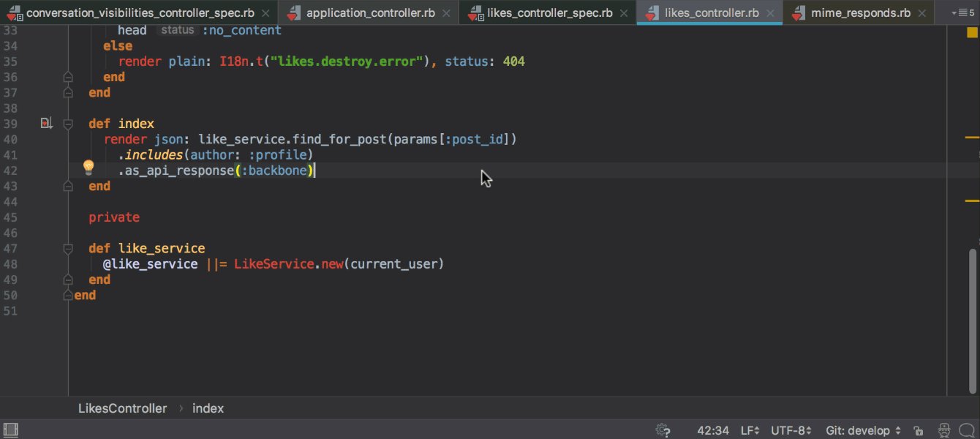Click the top yellow warning stripe in error gutter

pyautogui.click(x=972, y=137)
